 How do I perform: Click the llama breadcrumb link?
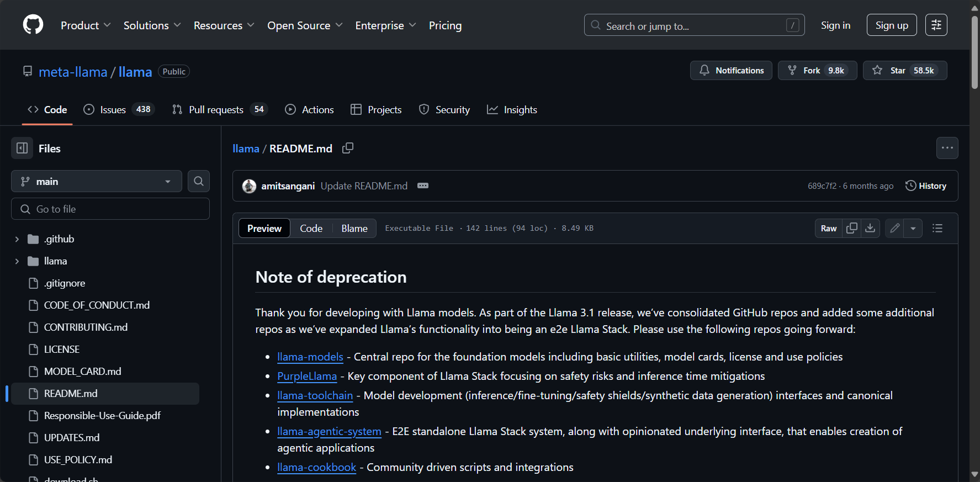(x=246, y=149)
